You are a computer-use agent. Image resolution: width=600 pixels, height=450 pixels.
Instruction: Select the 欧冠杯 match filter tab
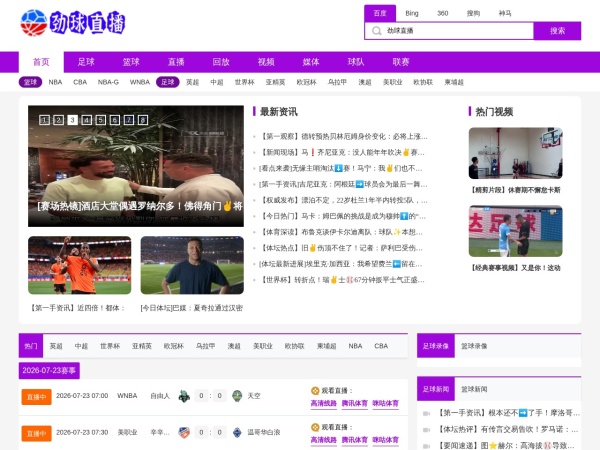pyautogui.click(x=174, y=346)
